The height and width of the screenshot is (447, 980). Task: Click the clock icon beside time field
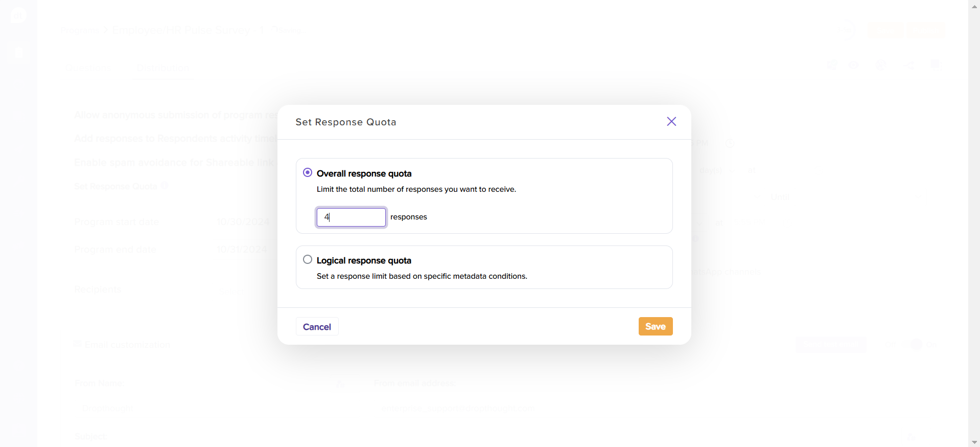point(730,143)
